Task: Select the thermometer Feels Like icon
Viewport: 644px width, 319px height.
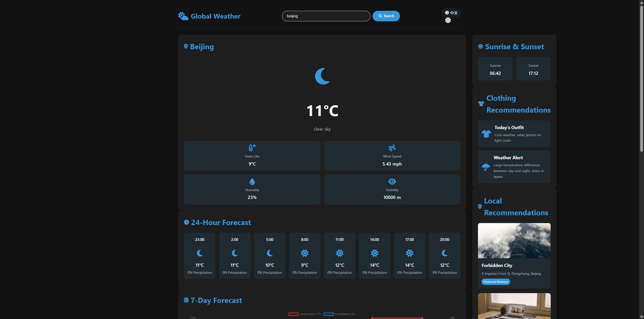Action: point(252,148)
